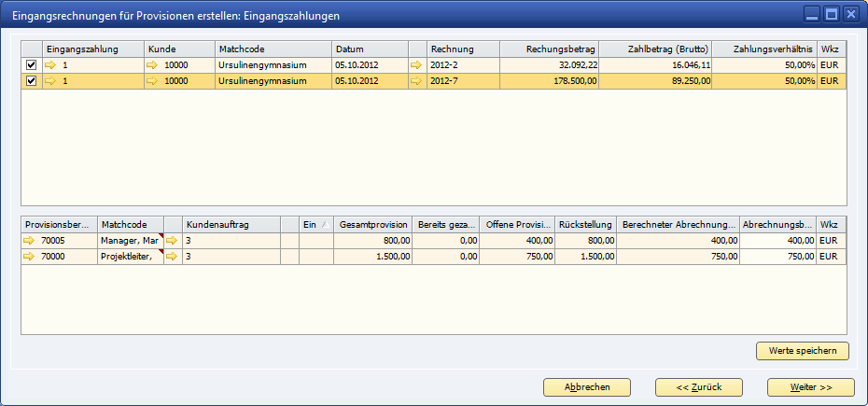868x406 pixels.
Task: Select Abrechnungsbetrag cell 400,00 in row 70005
Action: tap(778, 241)
